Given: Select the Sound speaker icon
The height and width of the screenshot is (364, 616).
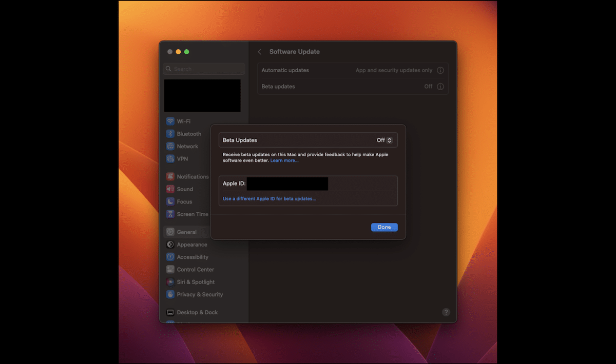Looking at the screenshot, I should pyautogui.click(x=170, y=189).
